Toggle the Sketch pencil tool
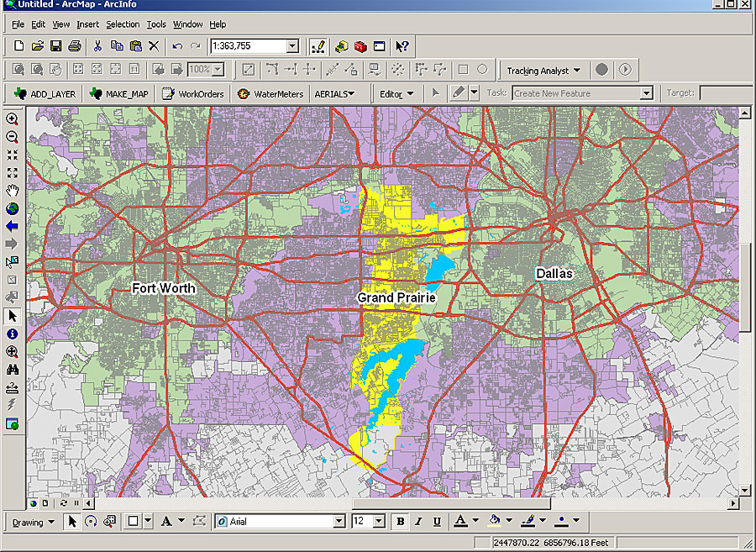The image size is (756, 552). (459, 93)
